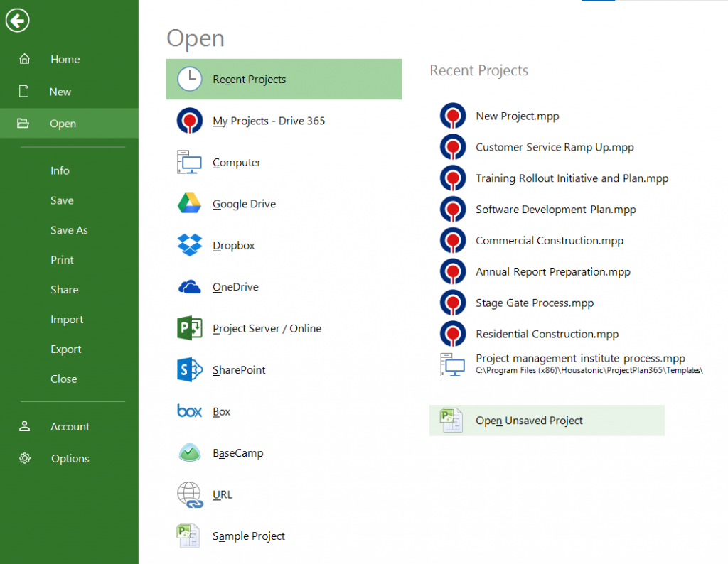This screenshot has height=564, width=728.
Task: Open the Account section
Action: tap(70, 426)
